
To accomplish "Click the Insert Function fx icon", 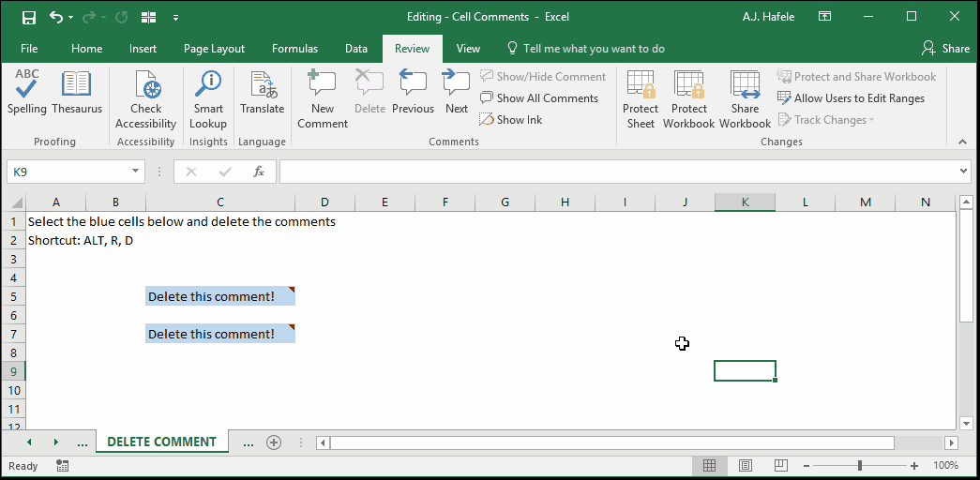I will pos(259,172).
